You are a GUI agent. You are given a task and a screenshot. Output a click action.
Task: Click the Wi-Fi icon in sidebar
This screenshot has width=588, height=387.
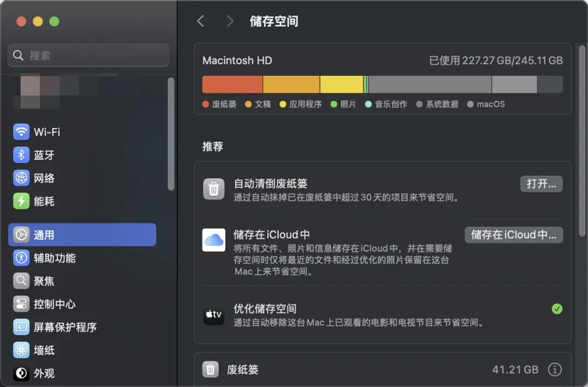point(21,132)
